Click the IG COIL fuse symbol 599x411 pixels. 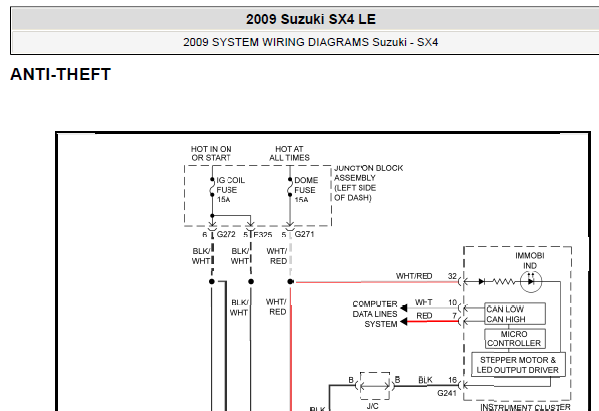point(212,187)
